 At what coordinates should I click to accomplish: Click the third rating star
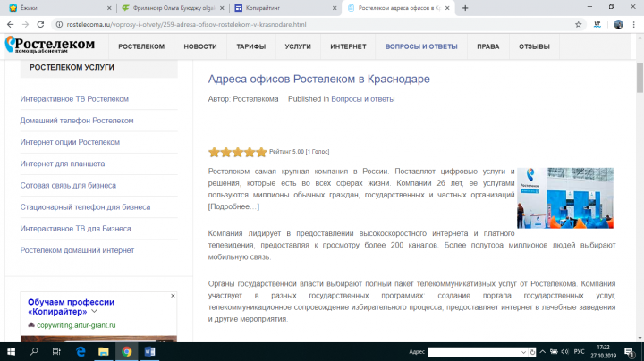click(238, 152)
